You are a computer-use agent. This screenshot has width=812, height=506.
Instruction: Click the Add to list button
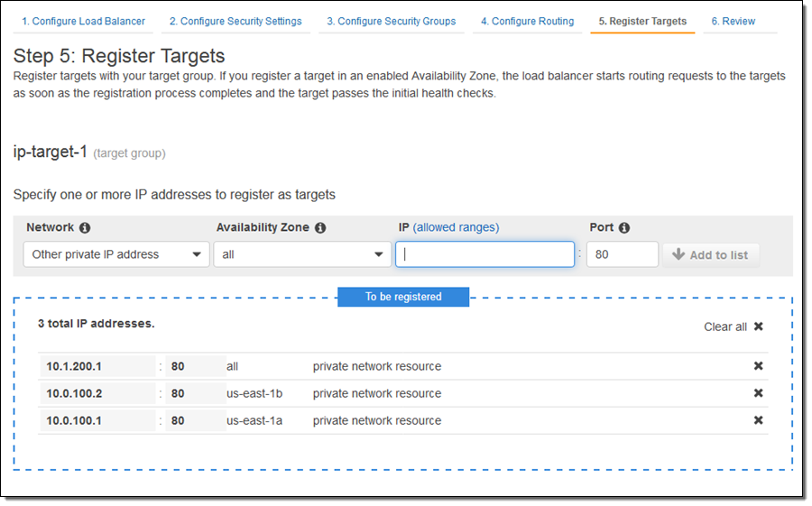pyautogui.click(x=710, y=254)
